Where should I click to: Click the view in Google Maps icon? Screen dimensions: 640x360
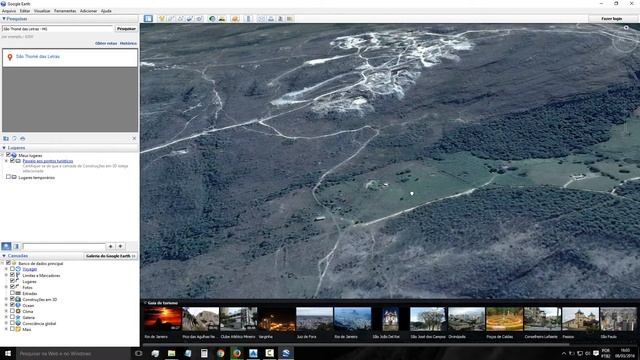[290, 19]
